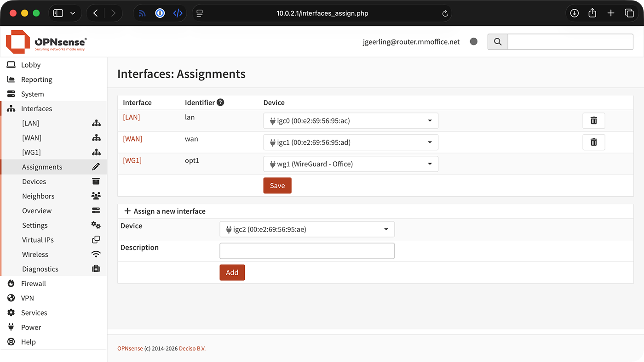644x362 pixels.
Task: Click the RSS extension icon in the toolbar
Action: [142, 13]
